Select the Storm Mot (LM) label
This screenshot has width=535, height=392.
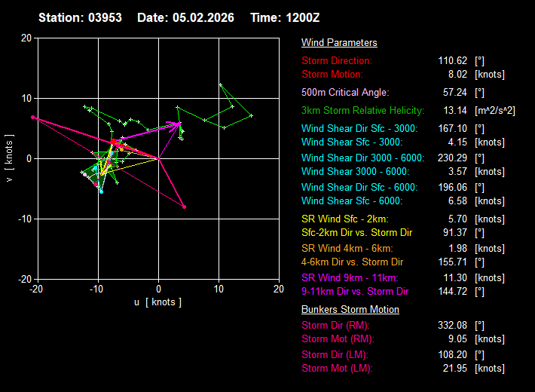click(337, 369)
